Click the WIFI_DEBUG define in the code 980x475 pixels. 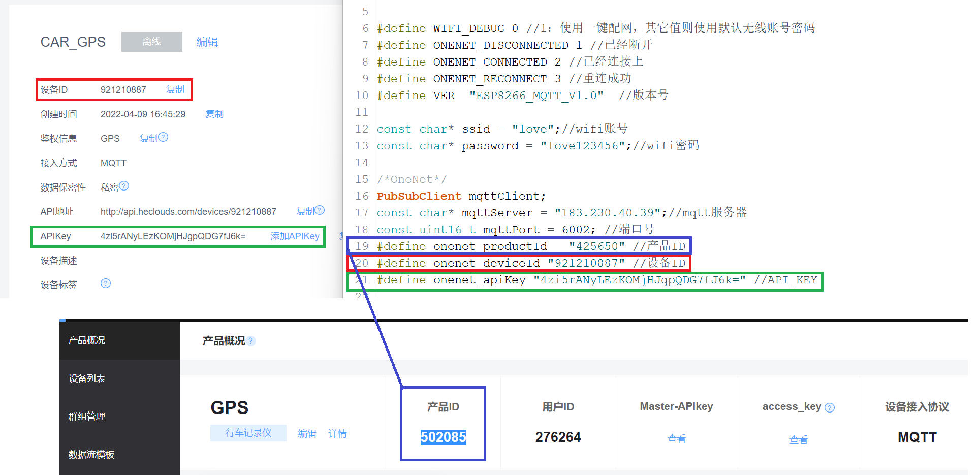point(469,28)
